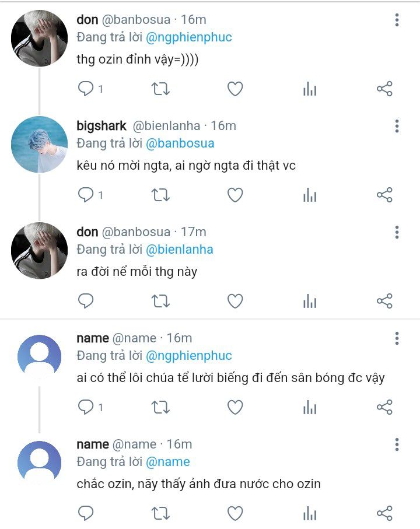Screen dimensions: 420x529
Task: Retweet bigshark's reply to @banbosua
Action: (x=160, y=195)
